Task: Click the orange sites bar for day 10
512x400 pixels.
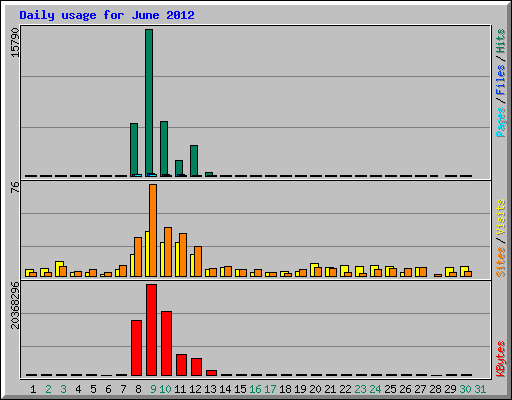Action: point(168,252)
